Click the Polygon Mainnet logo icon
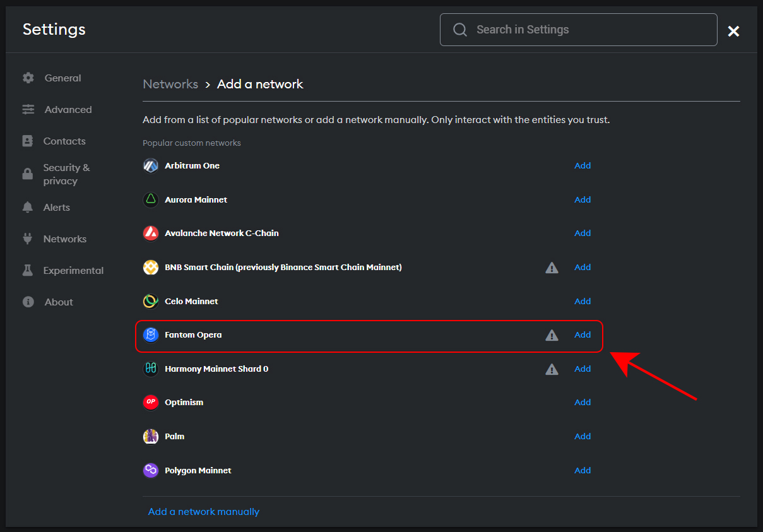This screenshot has height=532, width=763. [x=150, y=471]
